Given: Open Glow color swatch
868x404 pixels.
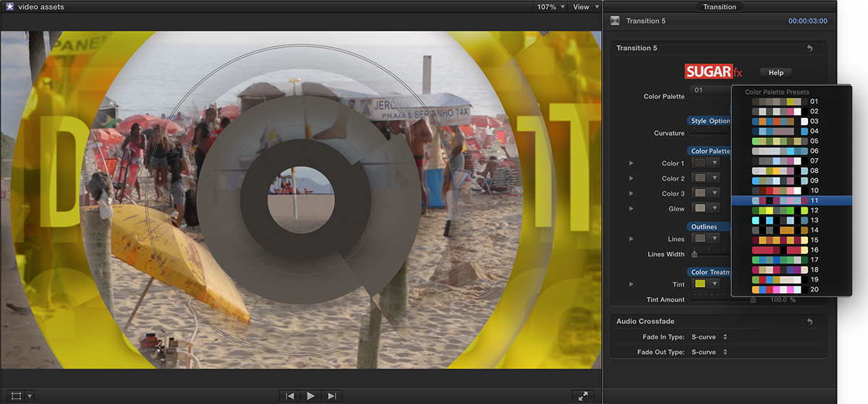Looking at the screenshot, I should pos(700,208).
